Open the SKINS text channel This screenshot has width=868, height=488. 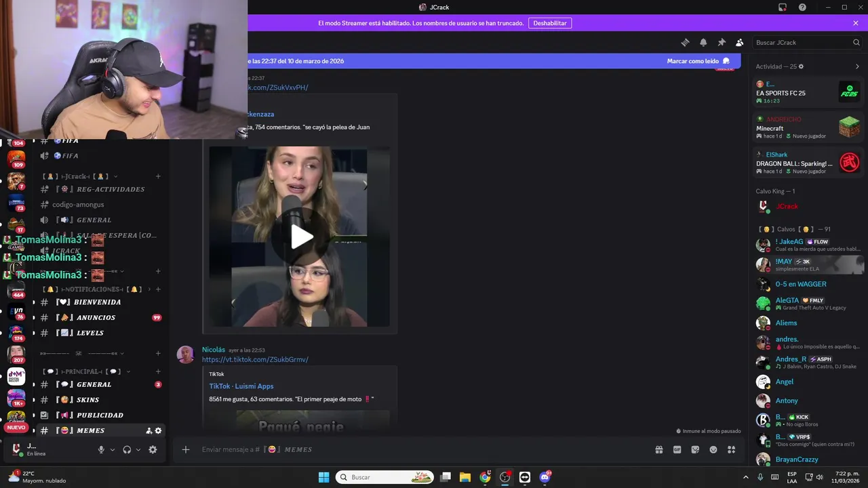coord(100,400)
